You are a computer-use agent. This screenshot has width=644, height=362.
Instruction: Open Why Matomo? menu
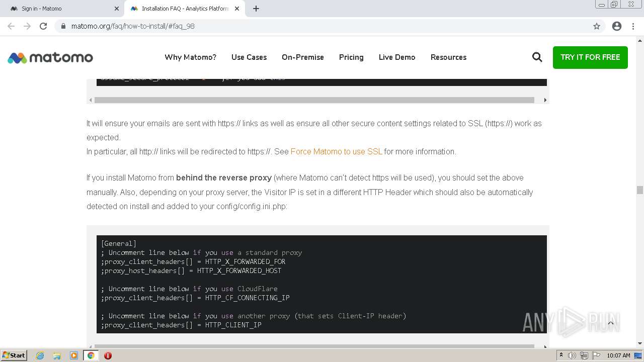click(190, 57)
